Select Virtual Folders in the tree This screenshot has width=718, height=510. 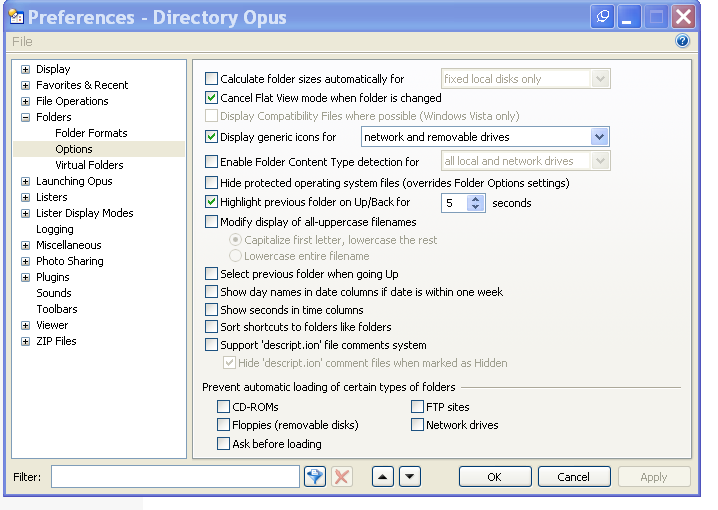[x=89, y=165]
